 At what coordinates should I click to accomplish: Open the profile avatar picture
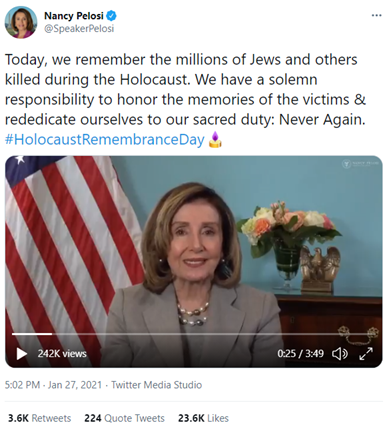(21, 22)
